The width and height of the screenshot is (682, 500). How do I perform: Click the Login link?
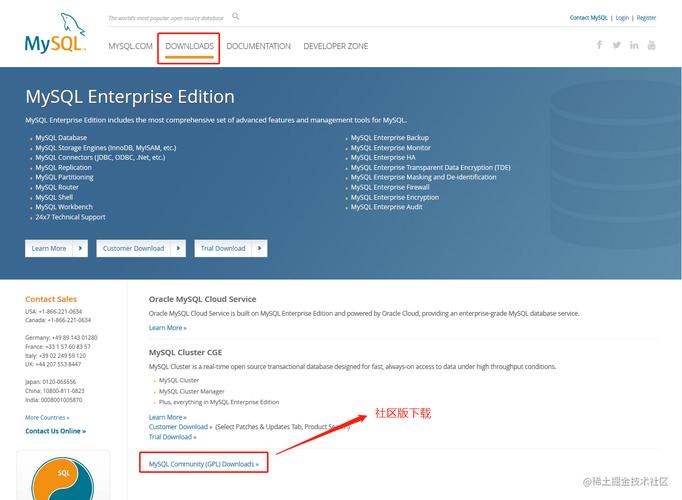tap(622, 18)
